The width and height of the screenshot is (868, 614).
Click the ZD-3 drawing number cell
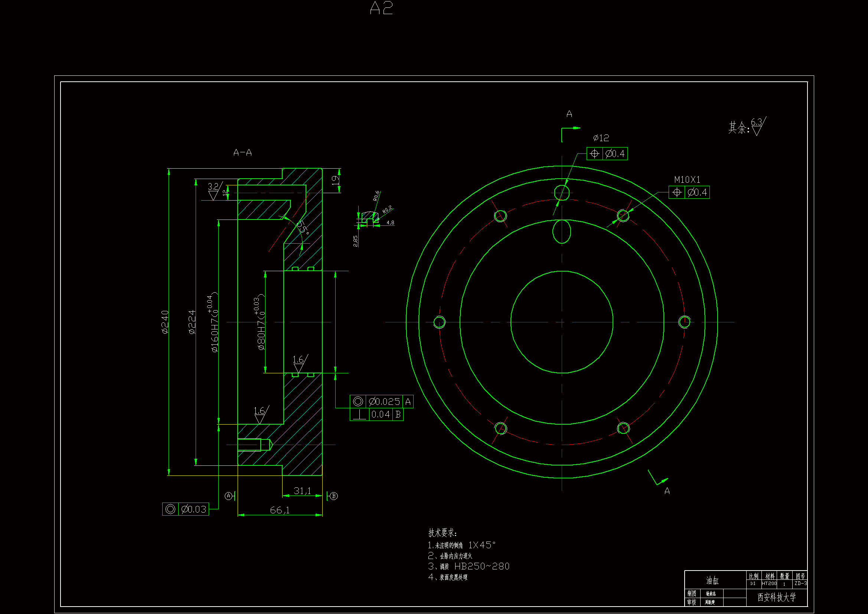point(800,584)
